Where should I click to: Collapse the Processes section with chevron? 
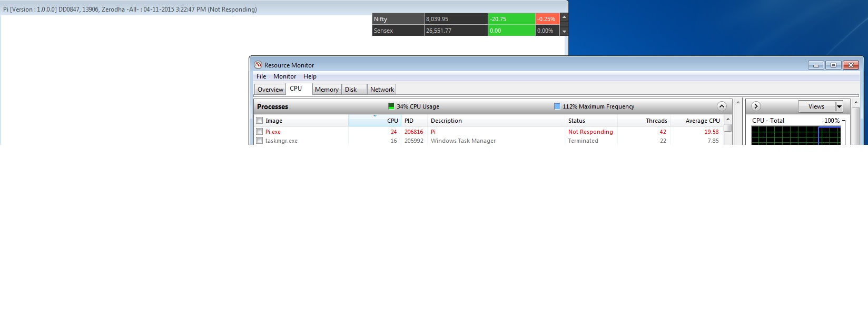click(722, 106)
